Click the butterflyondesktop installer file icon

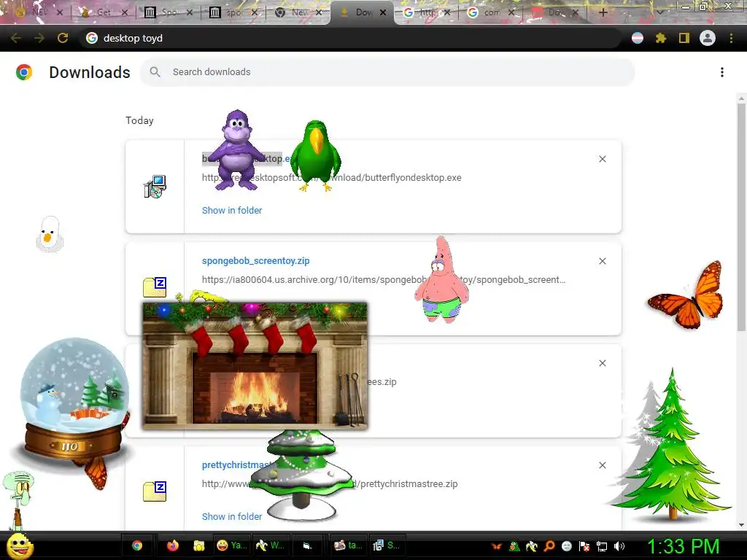[x=155, y=186]
